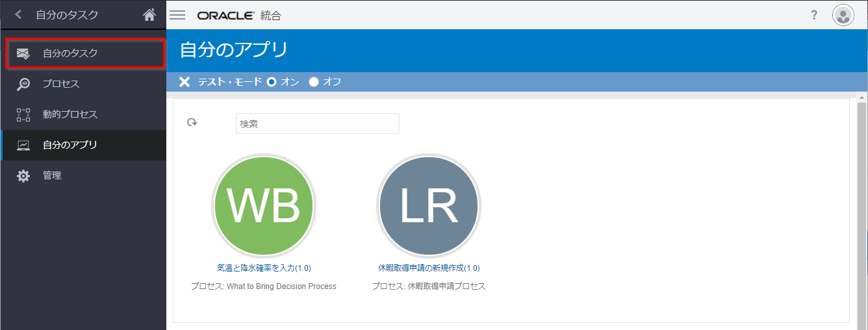Turn test mode on with オン radio
Viewport: 868px width, 330px height.
tap(272, 82)
